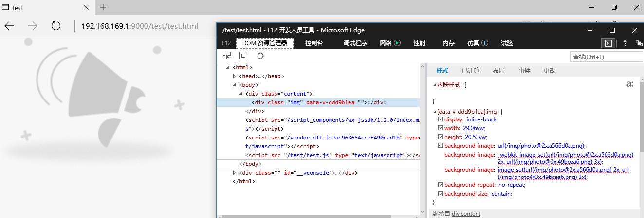The image size is (644, 218).
Task: Uncheck the display: inline-block property
Action: pos(441,119)
